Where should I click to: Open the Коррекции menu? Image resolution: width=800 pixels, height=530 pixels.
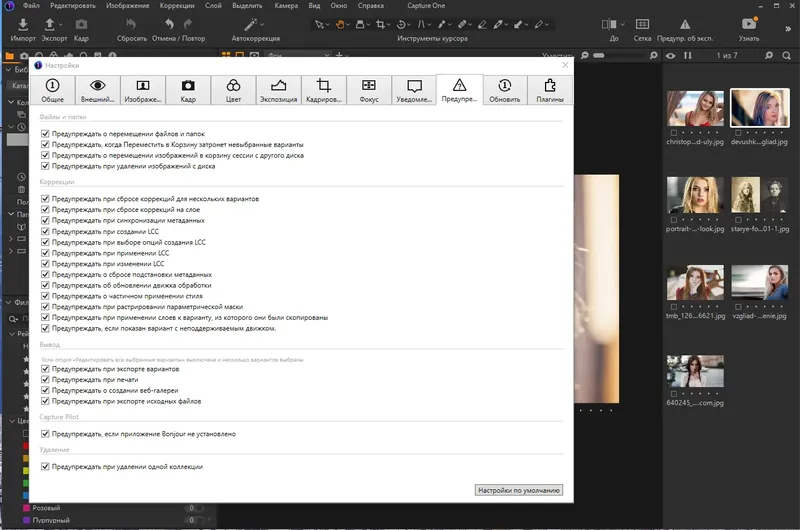coord(177,6)
